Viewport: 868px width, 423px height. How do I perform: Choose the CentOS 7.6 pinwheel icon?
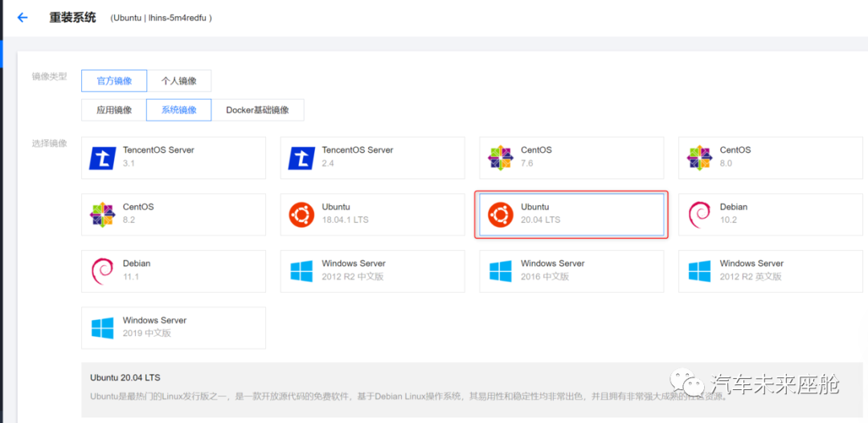pos(500,158)
